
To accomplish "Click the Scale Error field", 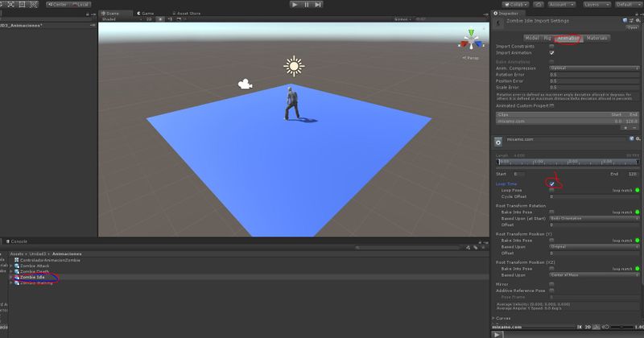I will 594,88.
